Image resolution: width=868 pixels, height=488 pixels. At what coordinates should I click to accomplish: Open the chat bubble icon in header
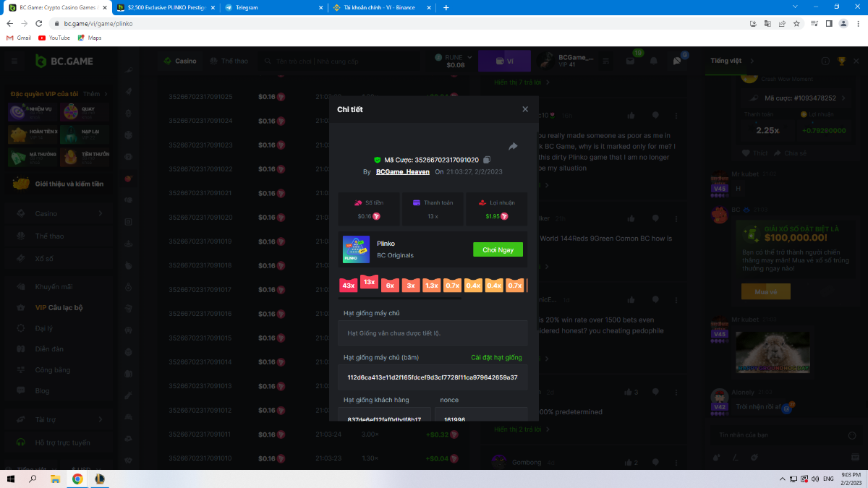click(677, 61)
